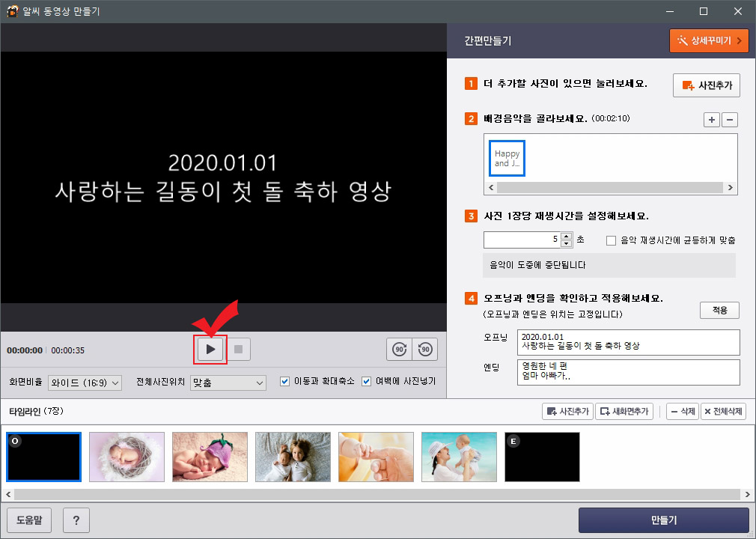Click 전체삭제 to clear the entire timeline
Viewport: 756px width, 539px height.
tap(722, 411)
